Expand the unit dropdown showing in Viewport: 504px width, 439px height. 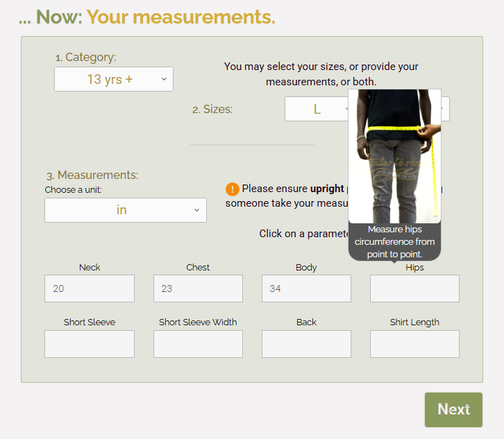coord(126,210)
